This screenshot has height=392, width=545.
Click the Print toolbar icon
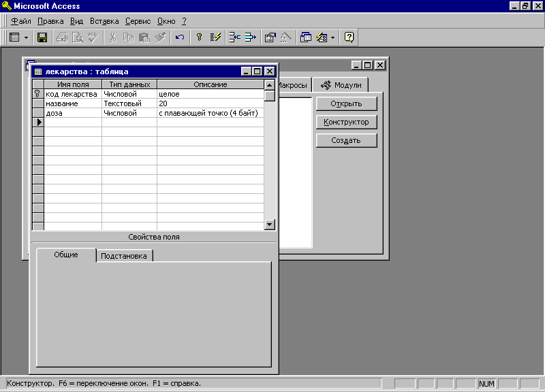(62, 37)
